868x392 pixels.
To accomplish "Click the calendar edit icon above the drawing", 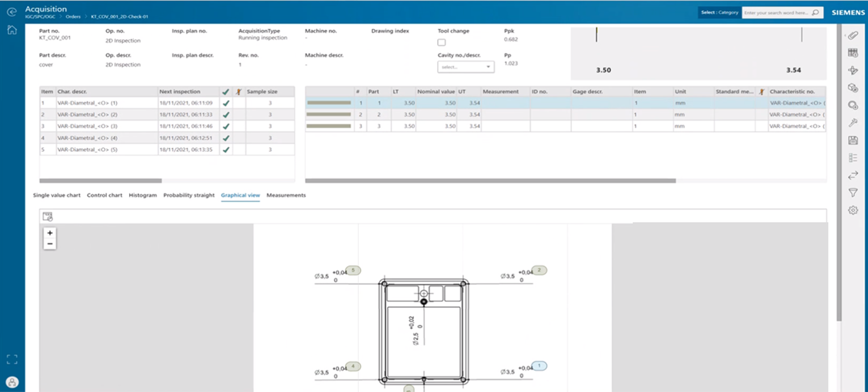I will coord(48,216).
